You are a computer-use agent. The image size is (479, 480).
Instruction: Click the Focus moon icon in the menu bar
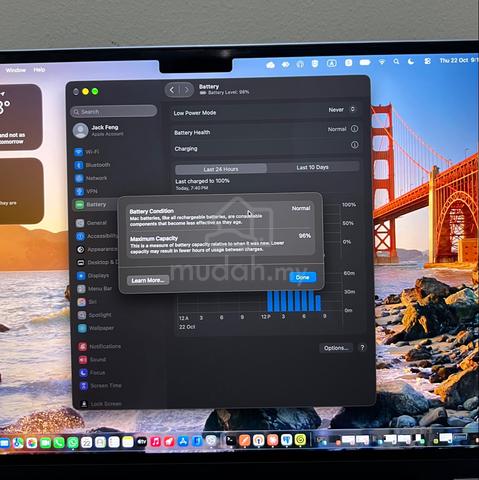[x=411, y=61]
